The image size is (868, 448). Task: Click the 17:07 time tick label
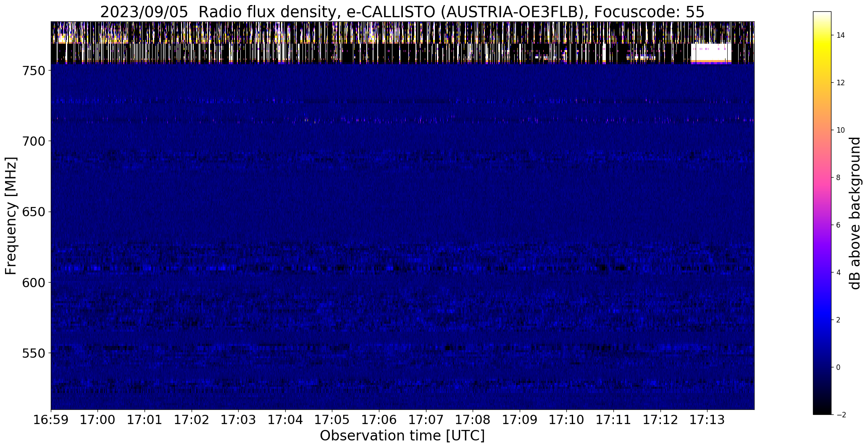pyautogui.click(x=426, y=420)
